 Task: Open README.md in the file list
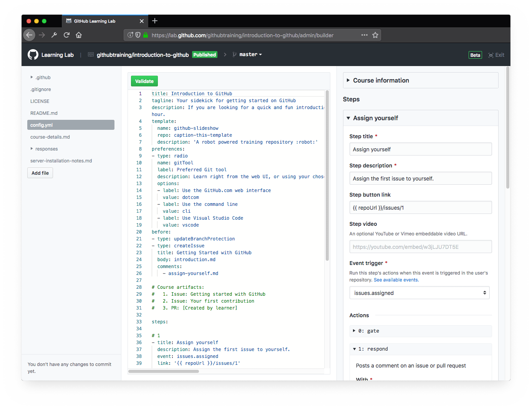tap(44, 113)
